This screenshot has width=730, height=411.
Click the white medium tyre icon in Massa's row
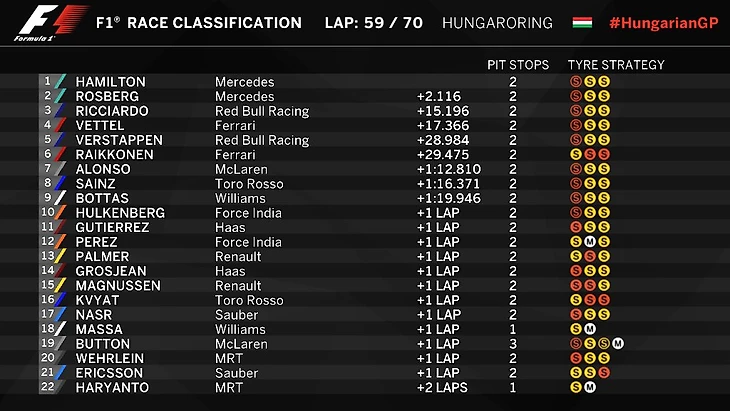(590, 329)
